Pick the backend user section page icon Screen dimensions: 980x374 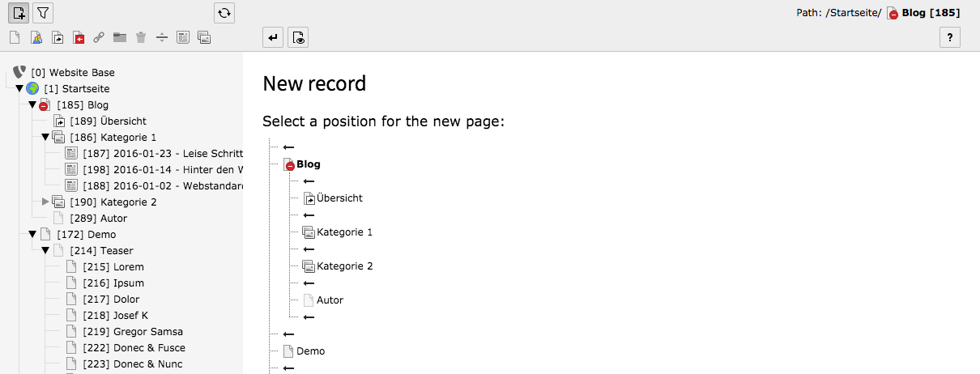(36, 37)
